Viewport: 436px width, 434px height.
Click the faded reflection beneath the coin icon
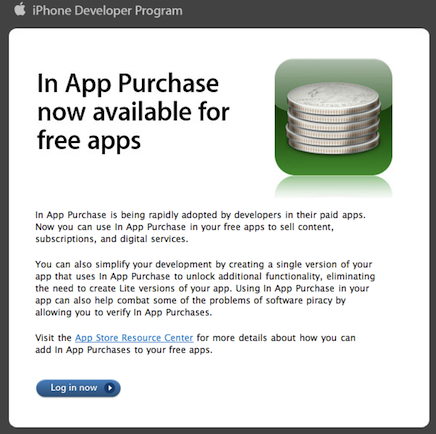(x=333, y=187)
